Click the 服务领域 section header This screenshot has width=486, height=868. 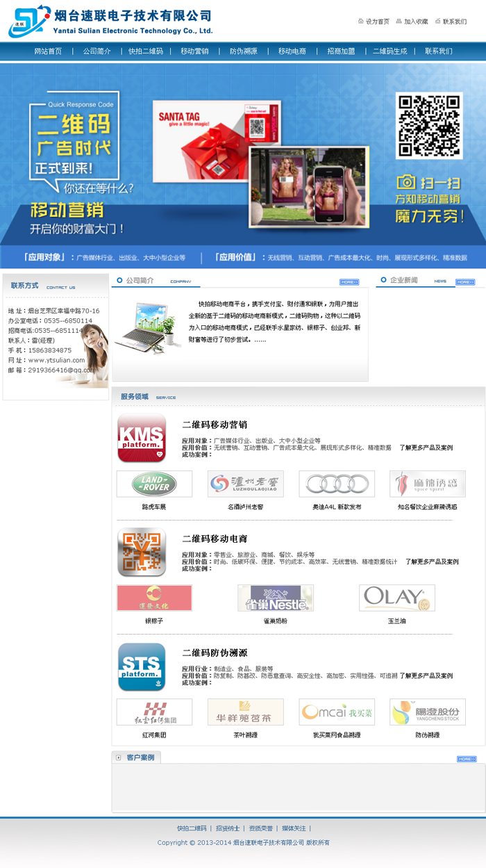(135, 397)
